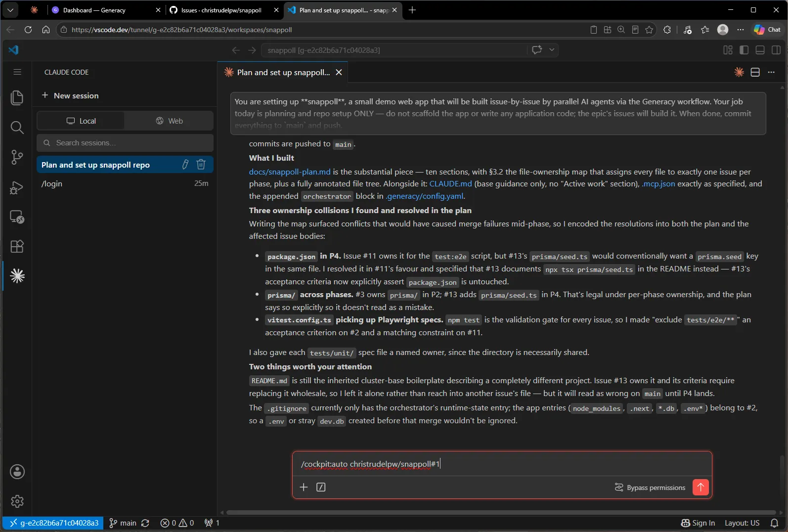The width and height of the screenshot is (788, 532).
Task: Click Sign In in the status bar
Action: pyautogui.click(x=698, y=523)
